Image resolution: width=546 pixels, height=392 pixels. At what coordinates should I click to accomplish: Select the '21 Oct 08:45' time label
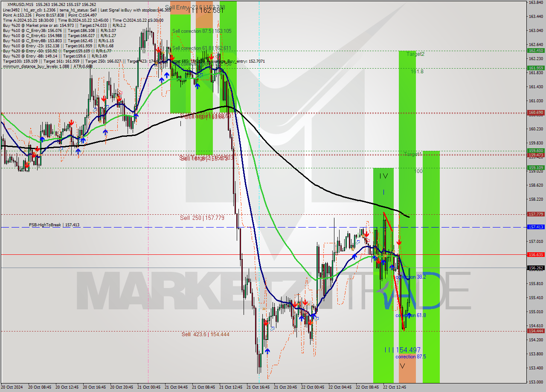coord(203,387)
